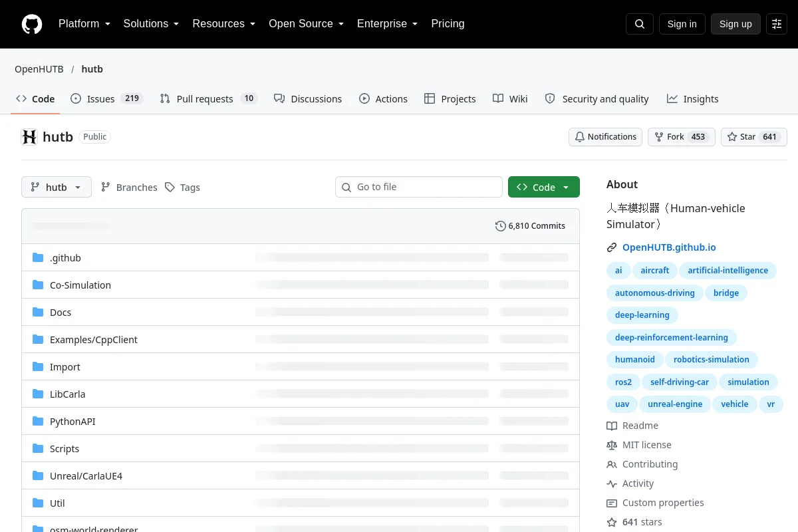Select the humanoid topic tag
This screenshot has width=798, height=532.
(634, 360)
